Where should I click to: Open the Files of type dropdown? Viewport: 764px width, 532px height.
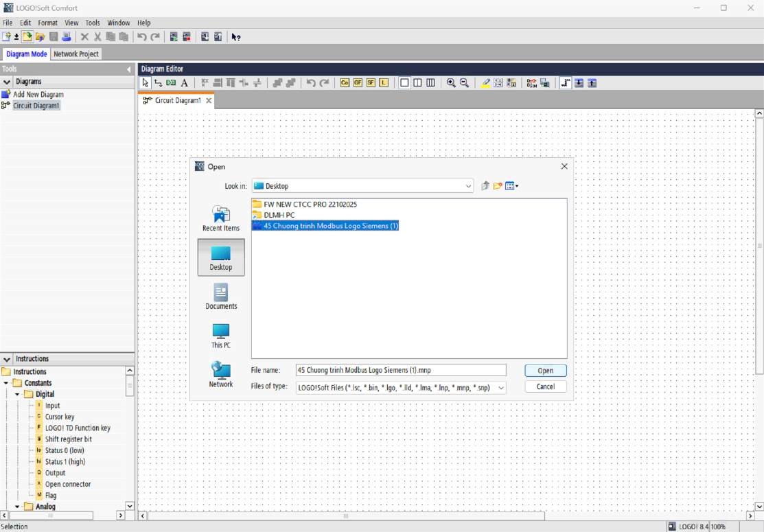(500, 388)
